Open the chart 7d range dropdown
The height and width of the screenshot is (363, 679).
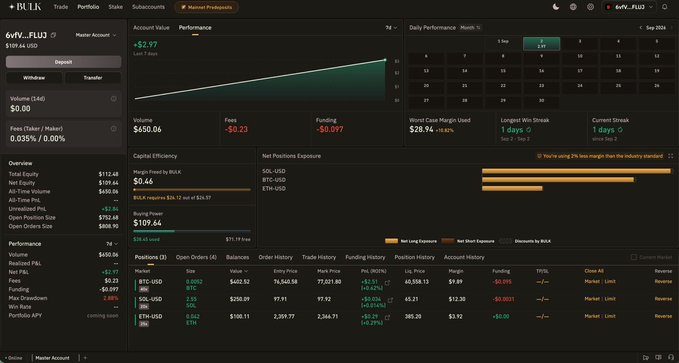pos(391,28)
